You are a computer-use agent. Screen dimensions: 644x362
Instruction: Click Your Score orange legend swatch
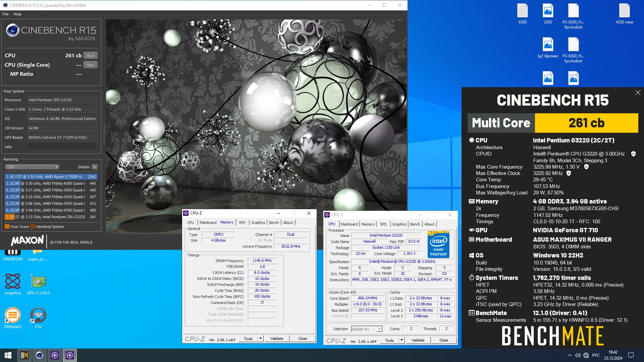coord(7,227)
